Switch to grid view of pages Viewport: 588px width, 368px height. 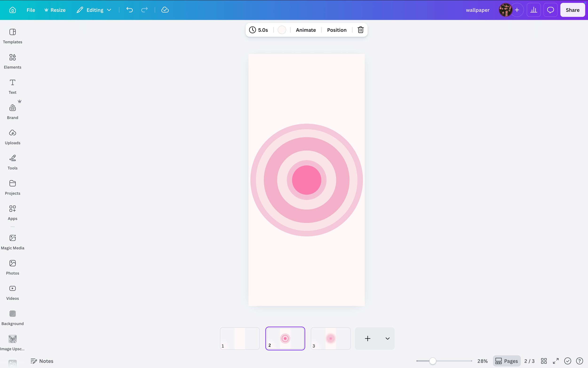coord(544,361)
